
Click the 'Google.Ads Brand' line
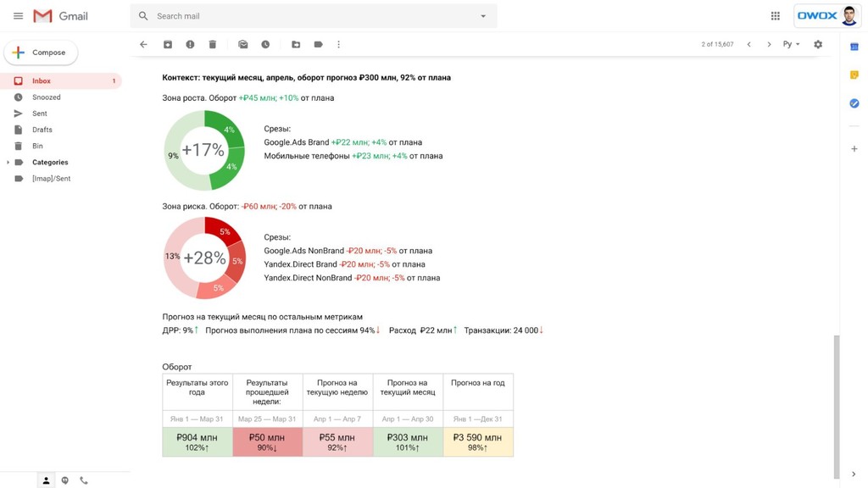click(x=342, y=142)
